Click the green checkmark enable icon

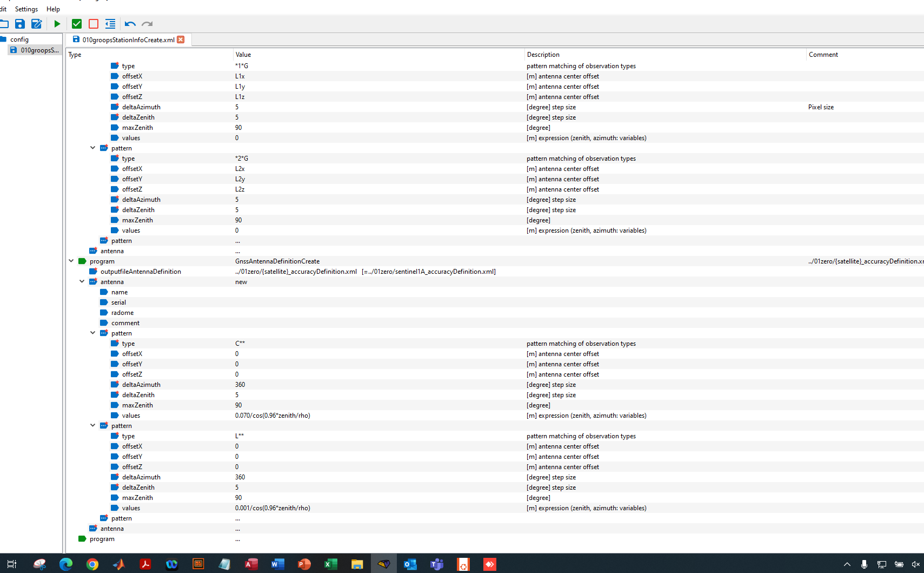point(76,24)
